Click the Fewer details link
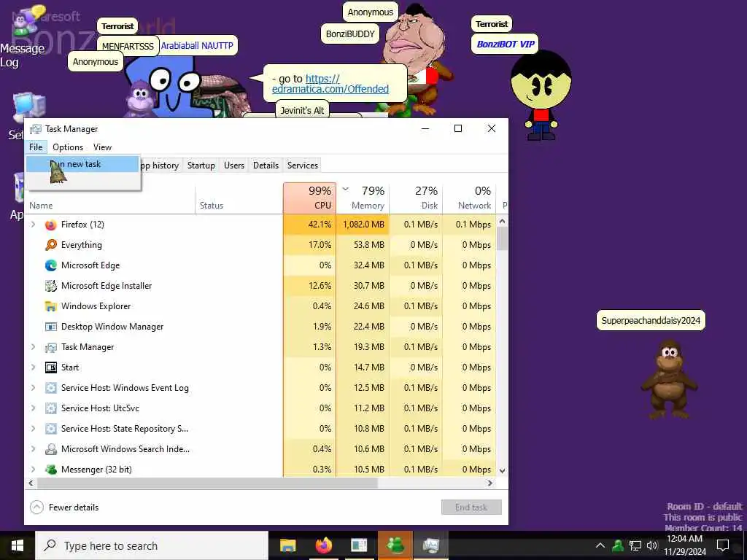The height and width of the screenshot is (560, 747). 74,507
